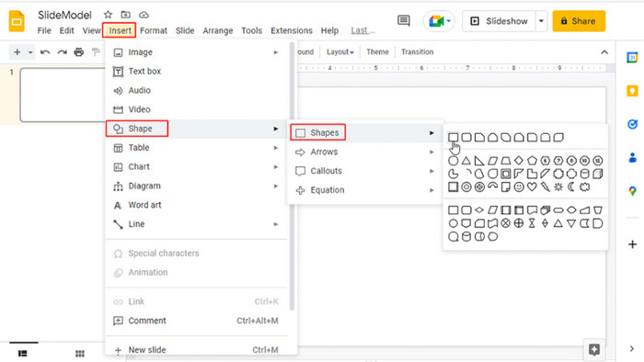644x362 pixels.
Task: View the cloud document status icon
Action: point(144,15)
